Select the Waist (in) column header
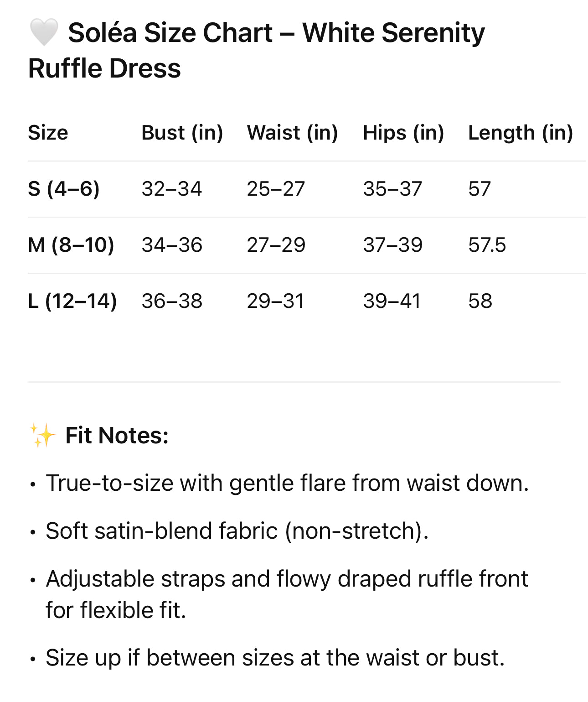The width and height of the screenshot is (588, 702). [x=292, y=133]
